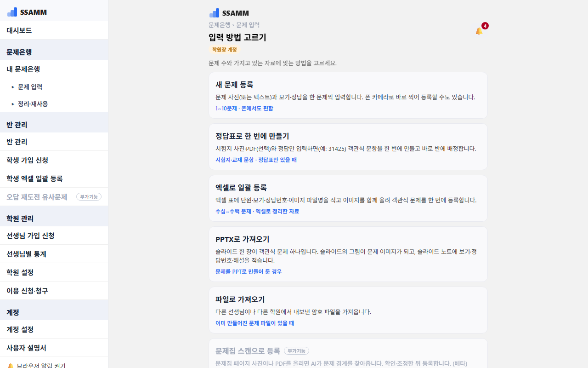The width and height of the screenshot is (588, 368).
Task: Go to 이용 신청·청구
Action: point(54,291)
